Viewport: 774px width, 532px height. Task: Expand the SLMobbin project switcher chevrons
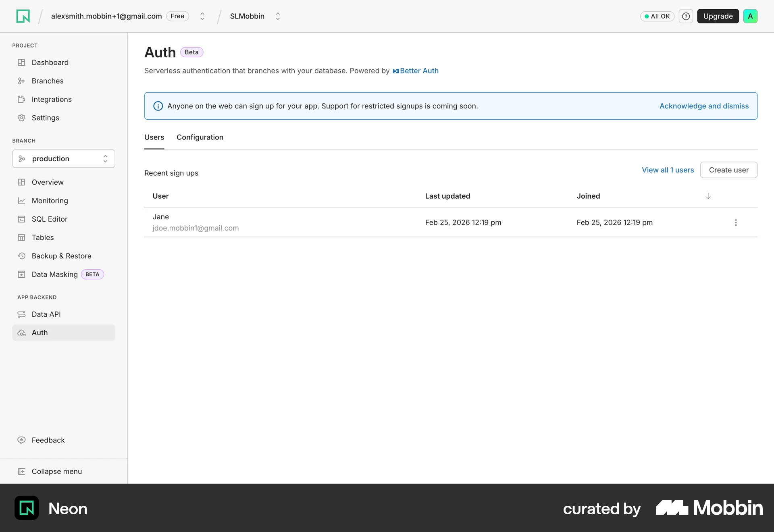pos(278,16)
